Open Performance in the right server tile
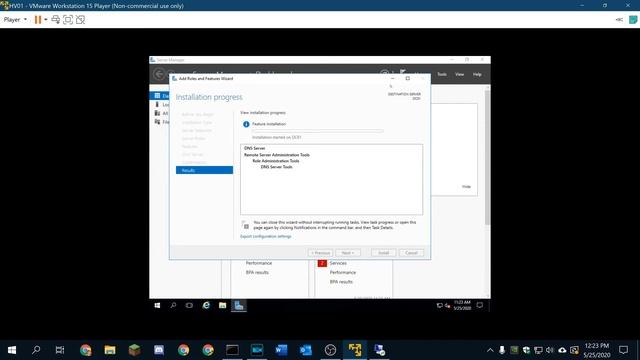The image size is (640, 360). [x=343, y=272]
